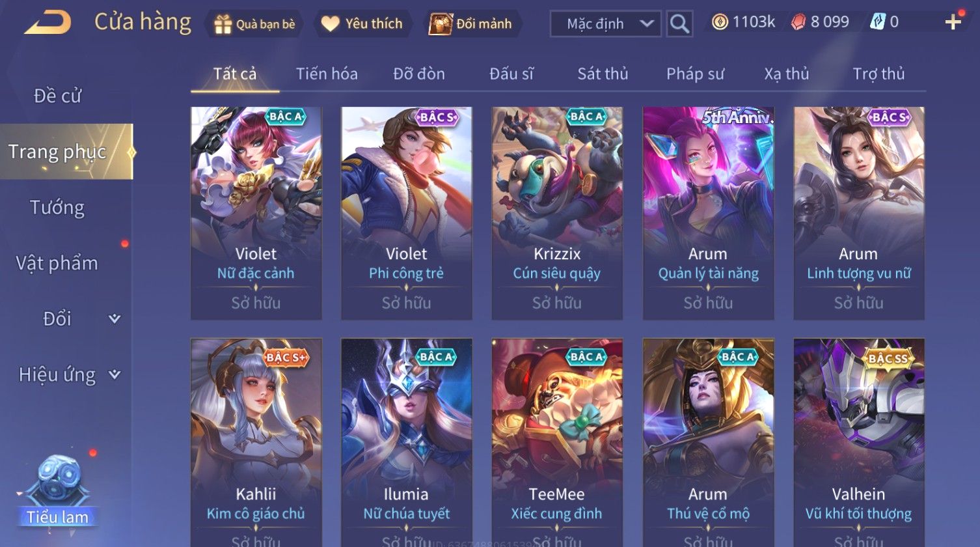Screen dimensions: 980x547
Task: Open the search magnifier icon
Action: (x=679, y=24)
